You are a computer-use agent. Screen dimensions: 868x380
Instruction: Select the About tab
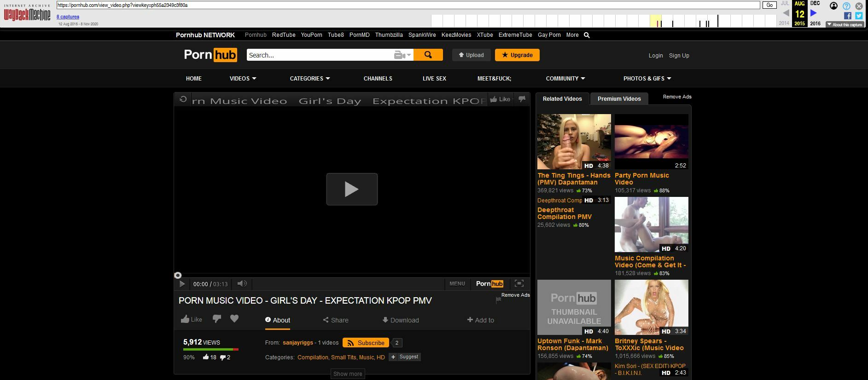tap(278, 320)
